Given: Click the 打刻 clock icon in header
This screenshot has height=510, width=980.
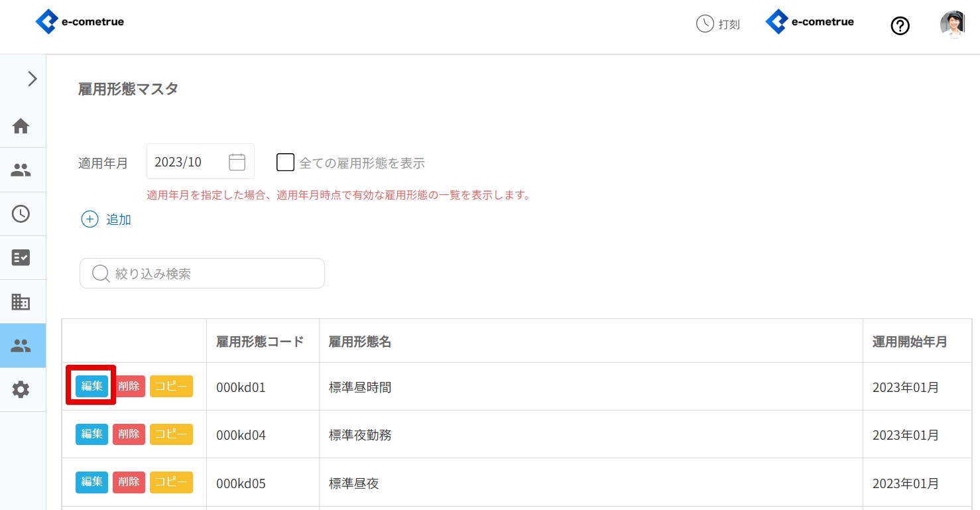Looking at the screenshot, I should (x=704, y=24).
